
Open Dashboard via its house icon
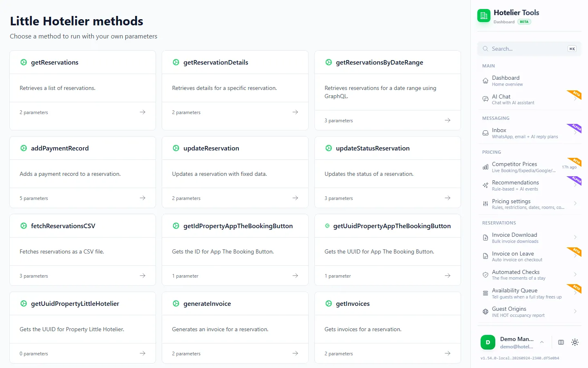point(486,81)
